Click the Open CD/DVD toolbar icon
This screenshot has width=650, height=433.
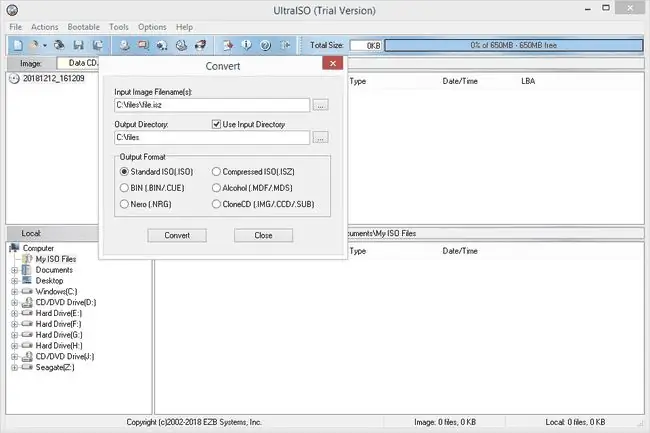(59, 45)
